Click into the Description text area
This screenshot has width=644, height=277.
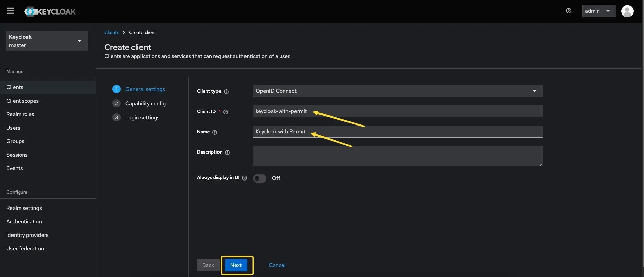point(397,156)
